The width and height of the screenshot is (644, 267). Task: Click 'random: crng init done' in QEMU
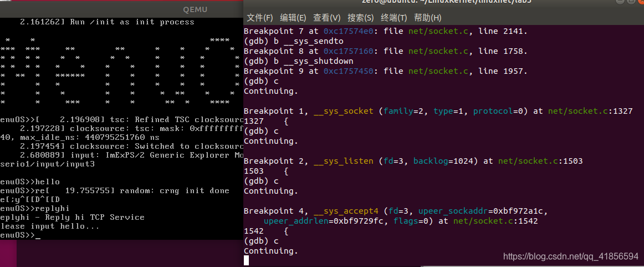175,191
